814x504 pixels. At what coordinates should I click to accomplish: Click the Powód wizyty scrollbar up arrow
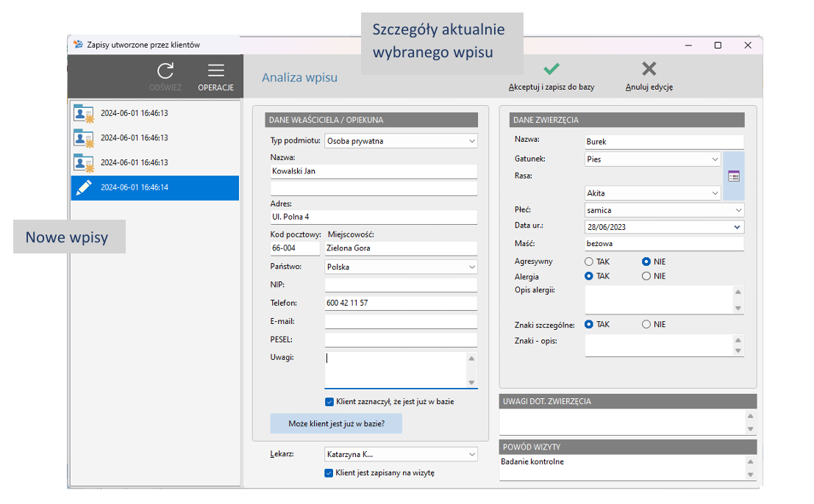(x=750, y=461)
